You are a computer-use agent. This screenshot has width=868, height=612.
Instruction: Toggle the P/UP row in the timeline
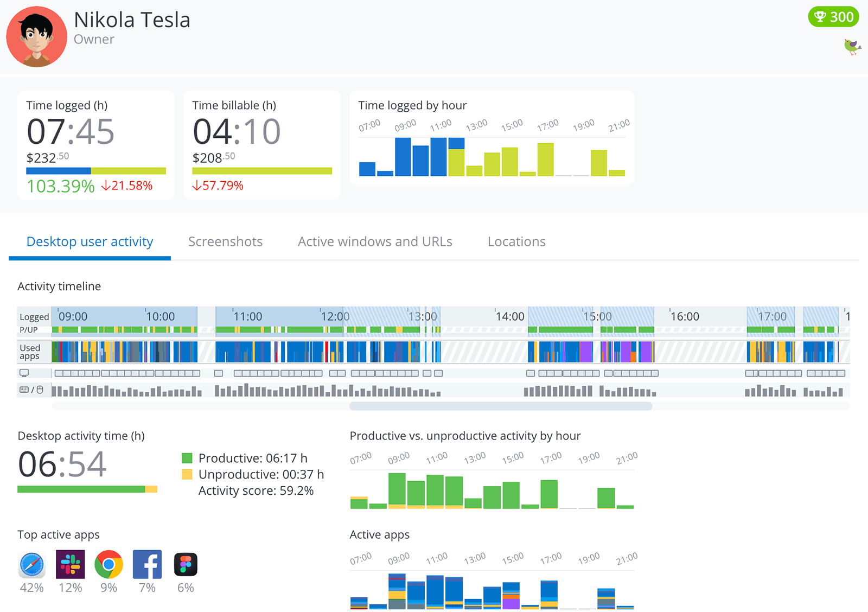[28, 329]
